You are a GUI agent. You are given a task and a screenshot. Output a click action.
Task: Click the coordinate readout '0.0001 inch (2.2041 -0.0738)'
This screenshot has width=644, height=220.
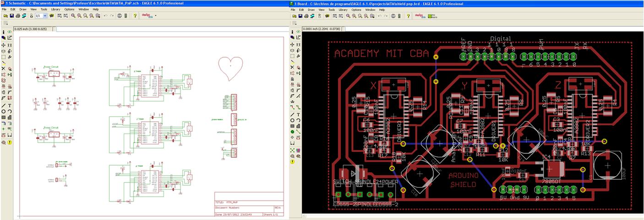322,29
